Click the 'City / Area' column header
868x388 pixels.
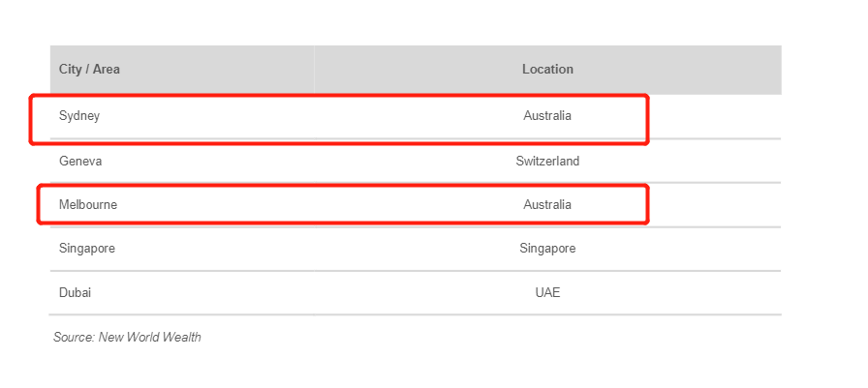pos(89,70)
